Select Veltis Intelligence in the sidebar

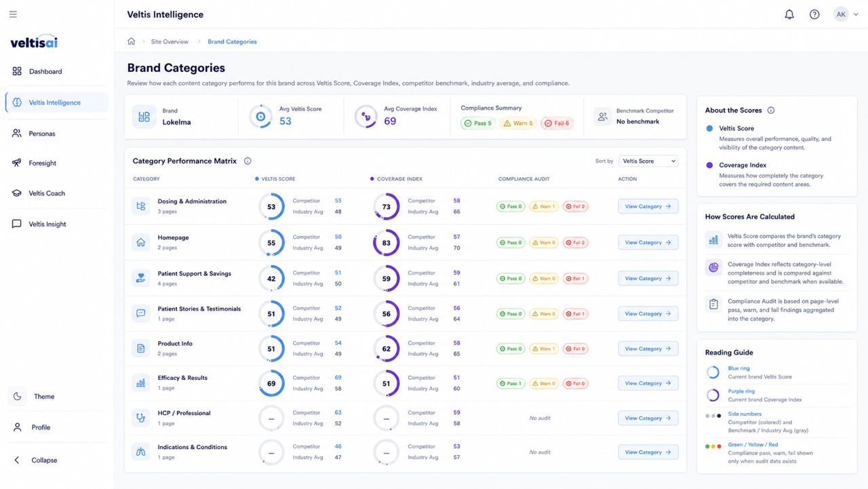coord(56,102)
